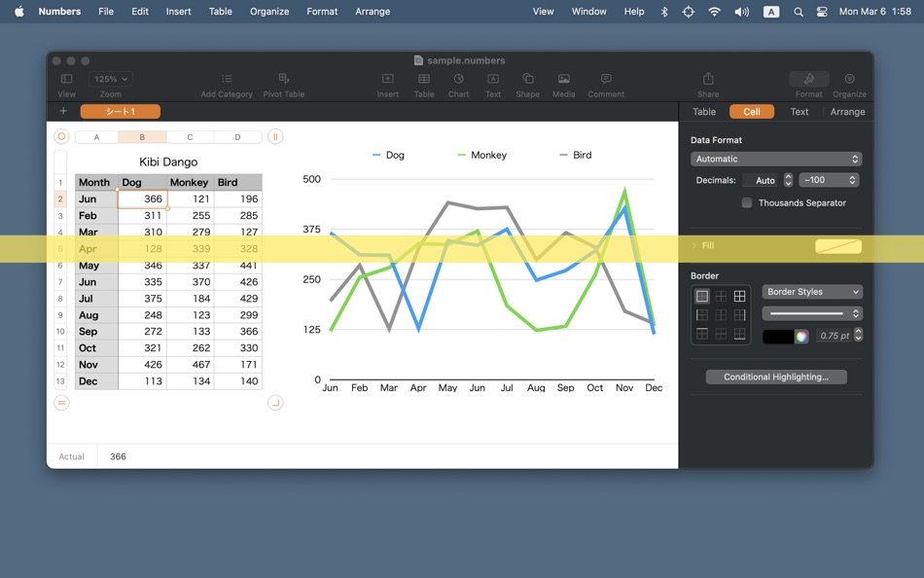
Task: Switch to the Text inspector tab
Action: pyautogui.click(x=800, y=112)
